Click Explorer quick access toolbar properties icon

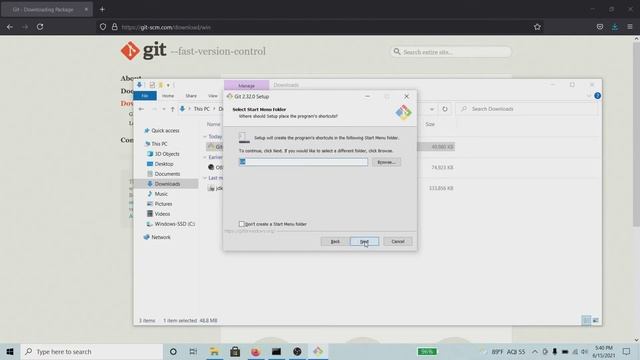pos(152,85)
